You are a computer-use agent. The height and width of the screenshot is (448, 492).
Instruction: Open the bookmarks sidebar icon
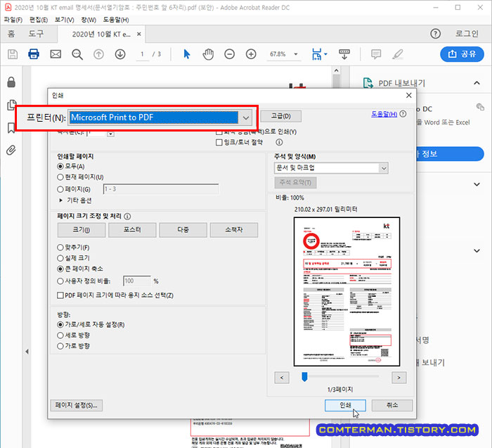(x=11, y=128)
